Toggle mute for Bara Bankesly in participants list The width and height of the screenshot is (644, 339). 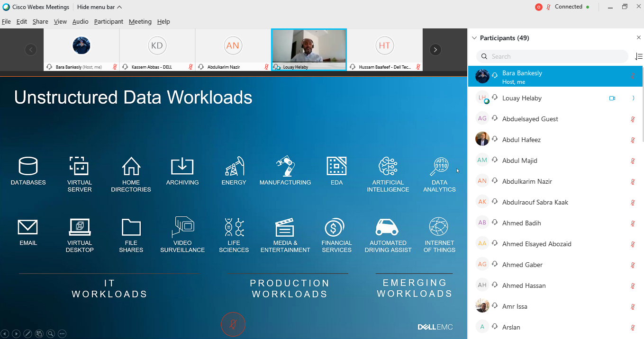[x=633, y=76]
